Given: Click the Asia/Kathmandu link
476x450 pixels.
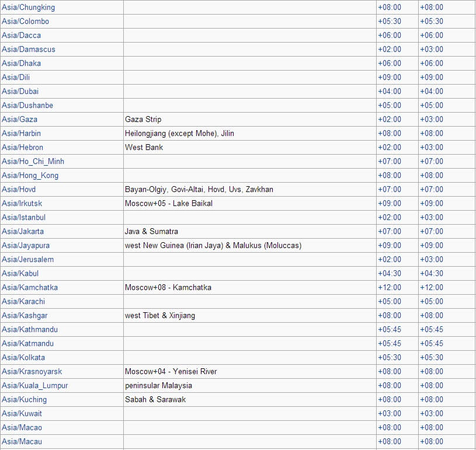Looking at the screenshot, I should (x=30, y=329).
